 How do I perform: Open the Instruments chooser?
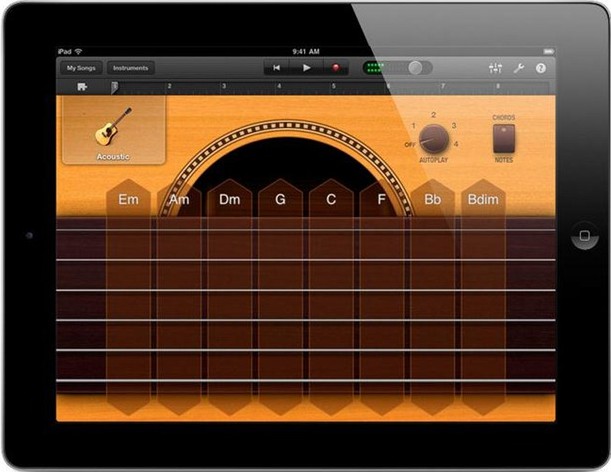point(131,68)
